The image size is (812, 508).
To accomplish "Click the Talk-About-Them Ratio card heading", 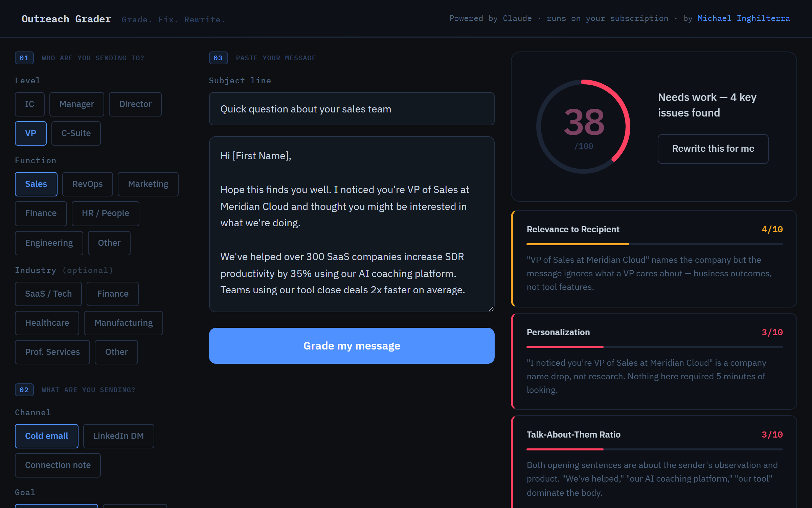I will pyautogui.click(x=573, y=435).
